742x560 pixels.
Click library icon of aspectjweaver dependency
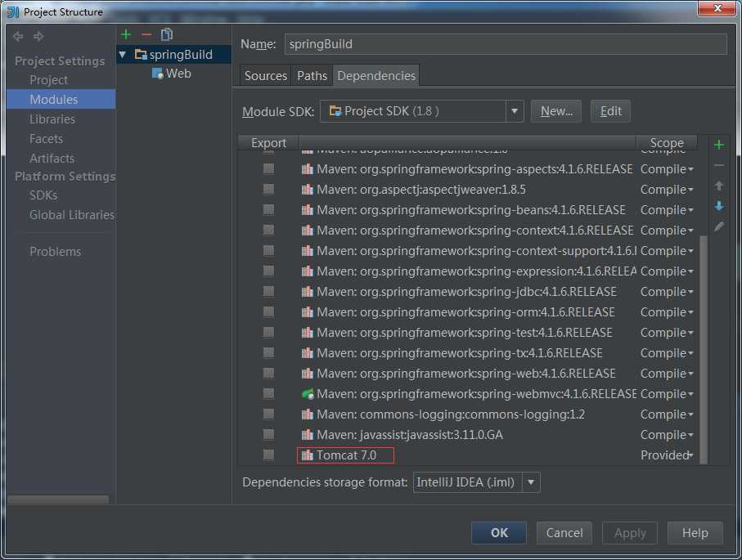point(307,189)
